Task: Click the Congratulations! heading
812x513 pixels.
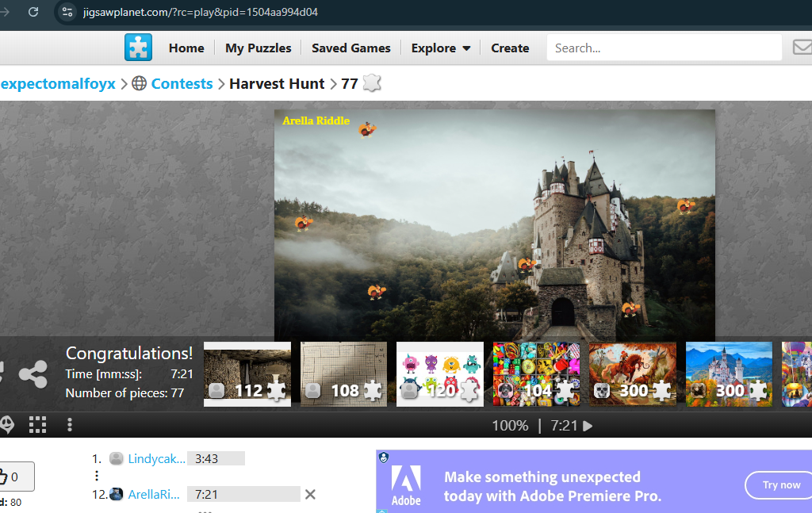Action: point(129,353)
